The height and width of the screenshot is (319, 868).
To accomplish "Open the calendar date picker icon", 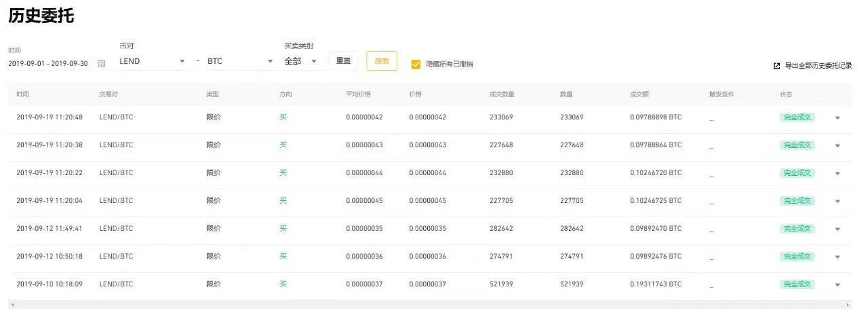I will (x=102, y=63).
